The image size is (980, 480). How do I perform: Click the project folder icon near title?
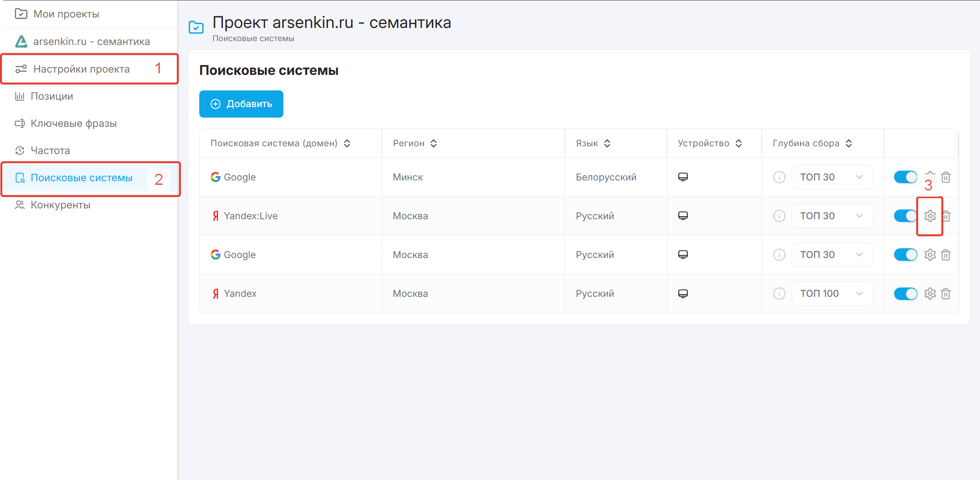click(x=196, y=27)
